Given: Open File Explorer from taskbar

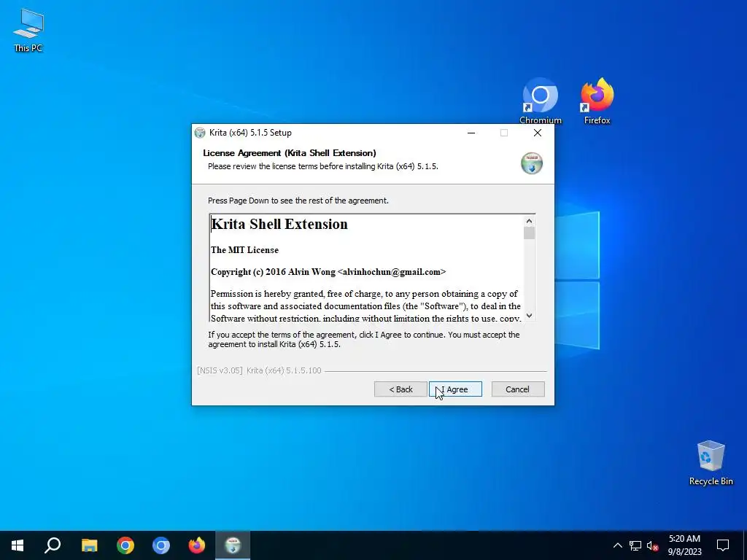Looking at the screenshot, I should point(89,545).
